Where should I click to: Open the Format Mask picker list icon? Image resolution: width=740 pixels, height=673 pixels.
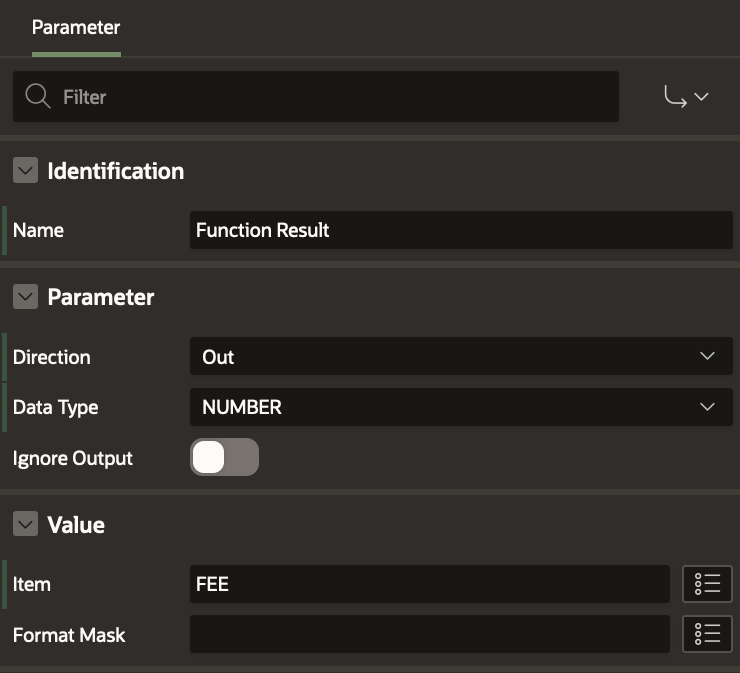(x=707, y=634)
